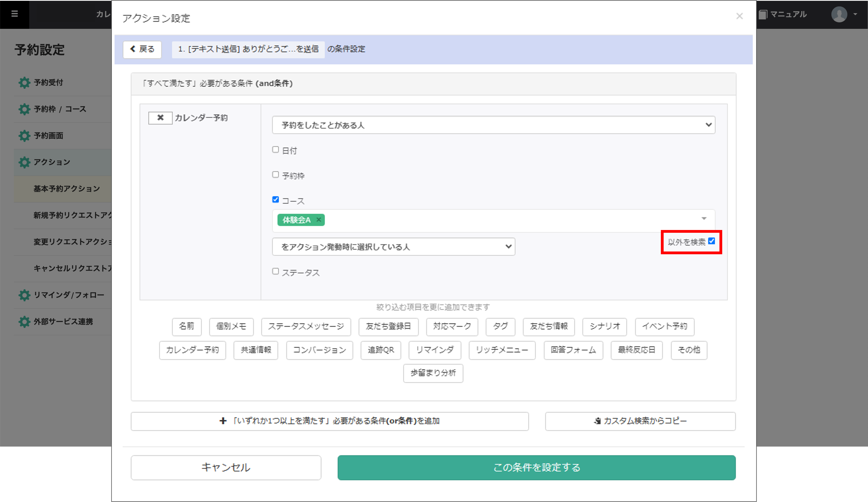This screenshot has height=502, width=868.
Task: Add the 名前 filter
Action: [187, 326]
